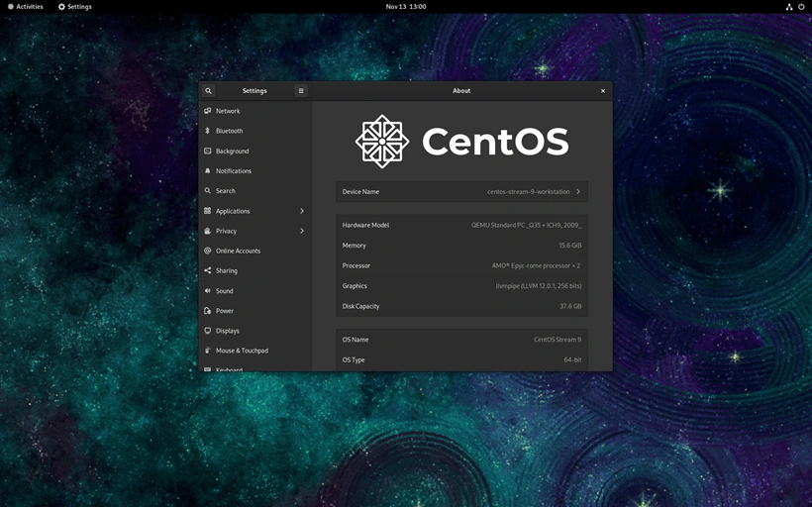Select Online Accounts in the sidebar
The width and height of the screenshot is (812, 507).
click(254, 251)
